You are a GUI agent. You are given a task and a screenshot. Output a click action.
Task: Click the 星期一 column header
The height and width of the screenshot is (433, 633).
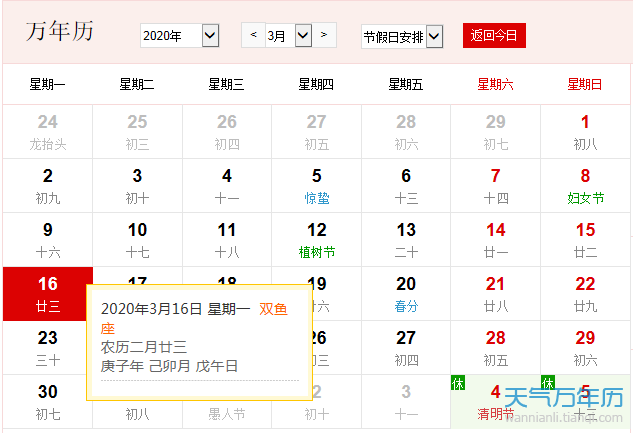[47, 84]
